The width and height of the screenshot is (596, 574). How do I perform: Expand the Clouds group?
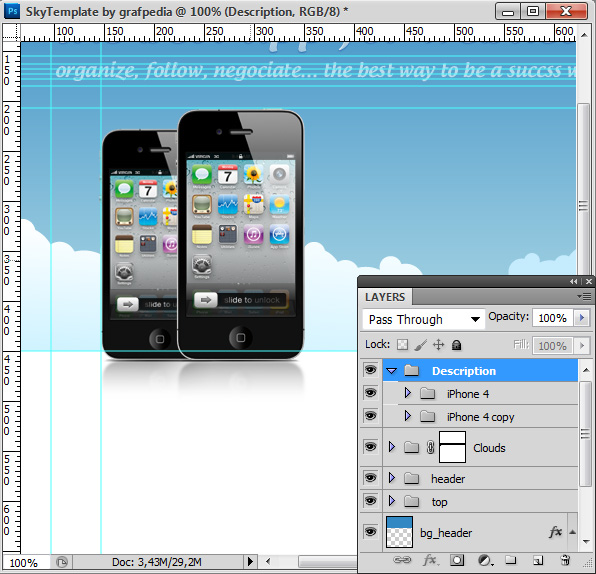(392, 447)
